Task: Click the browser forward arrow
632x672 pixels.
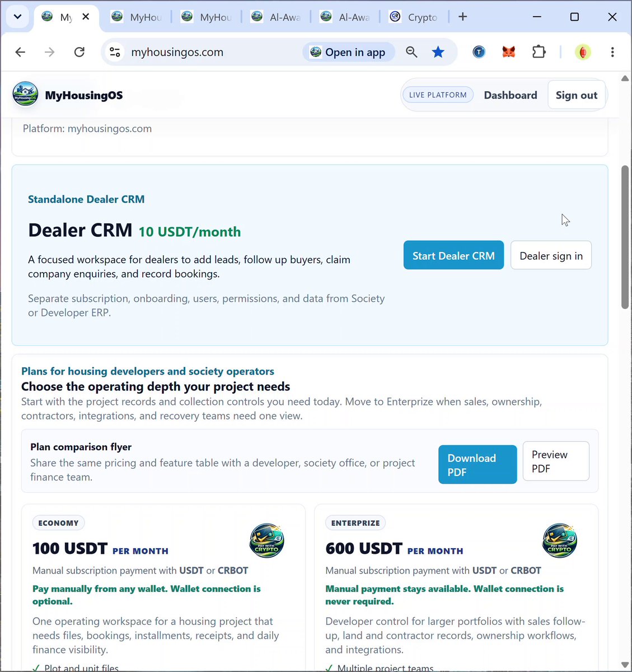Action: click(50, 52)
